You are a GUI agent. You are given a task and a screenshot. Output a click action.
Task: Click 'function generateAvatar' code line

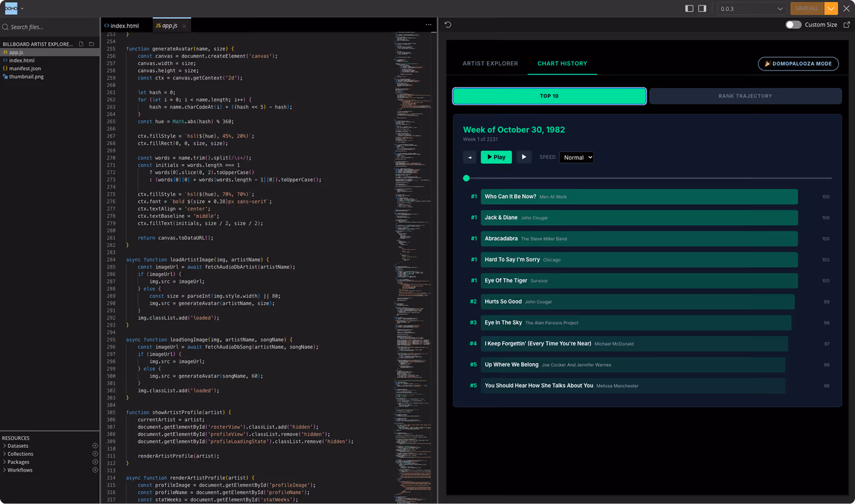(180, 49)
